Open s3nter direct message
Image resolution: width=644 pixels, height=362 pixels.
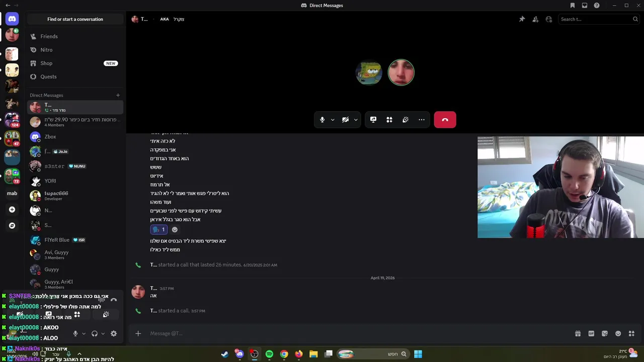75,166
